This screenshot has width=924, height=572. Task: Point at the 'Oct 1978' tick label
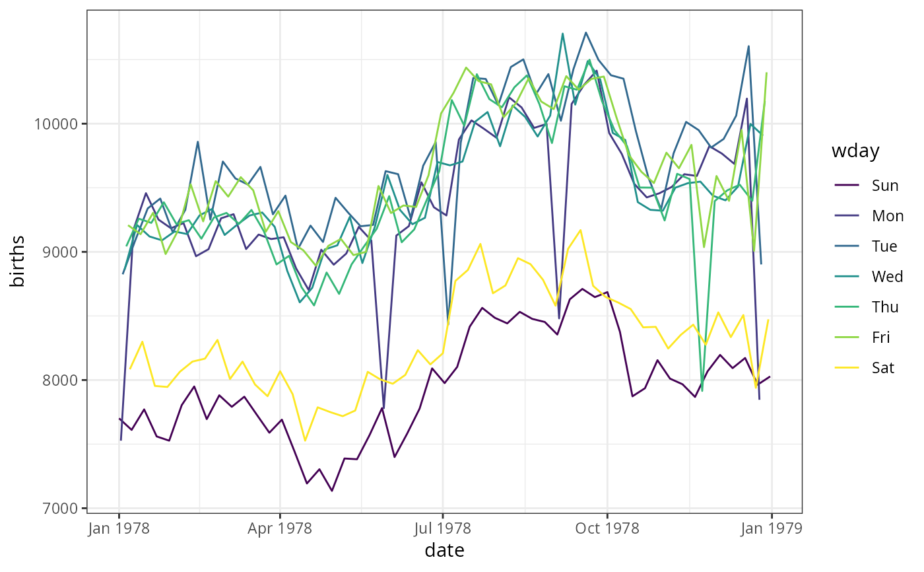(x=607, y=528)
